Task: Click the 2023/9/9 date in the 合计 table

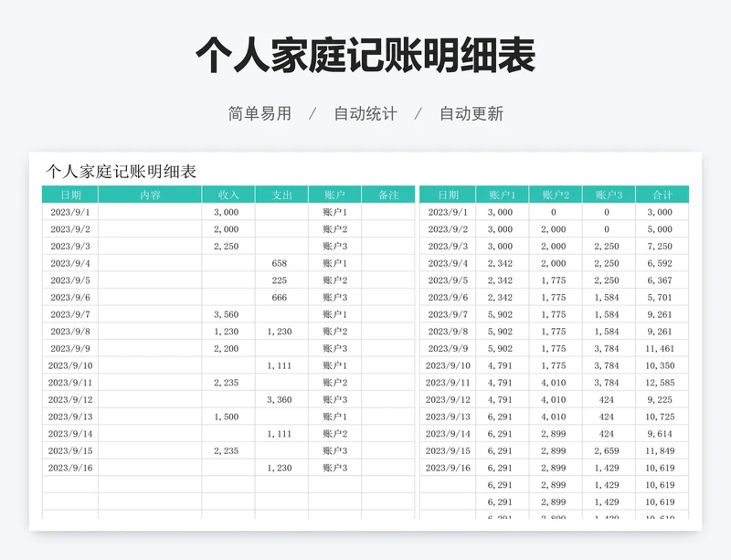Action: click(448, 349)
